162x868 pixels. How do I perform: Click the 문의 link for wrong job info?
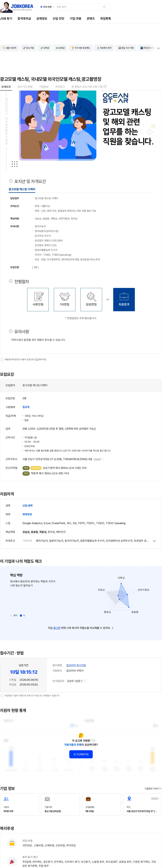37,360
